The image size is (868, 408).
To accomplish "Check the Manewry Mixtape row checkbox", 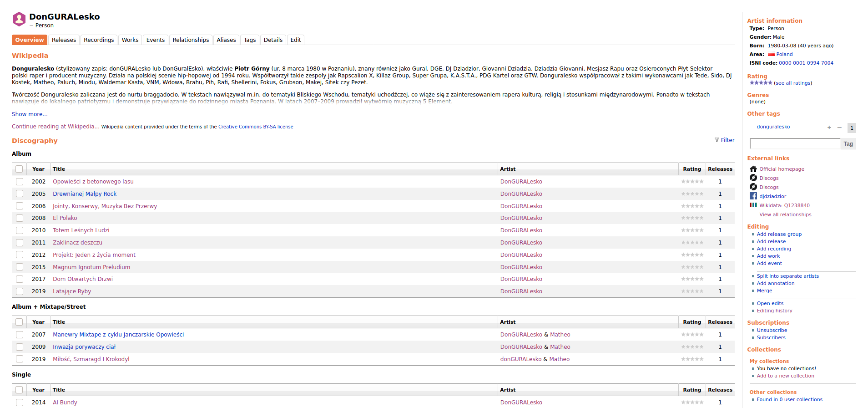I will click(20, 335).
